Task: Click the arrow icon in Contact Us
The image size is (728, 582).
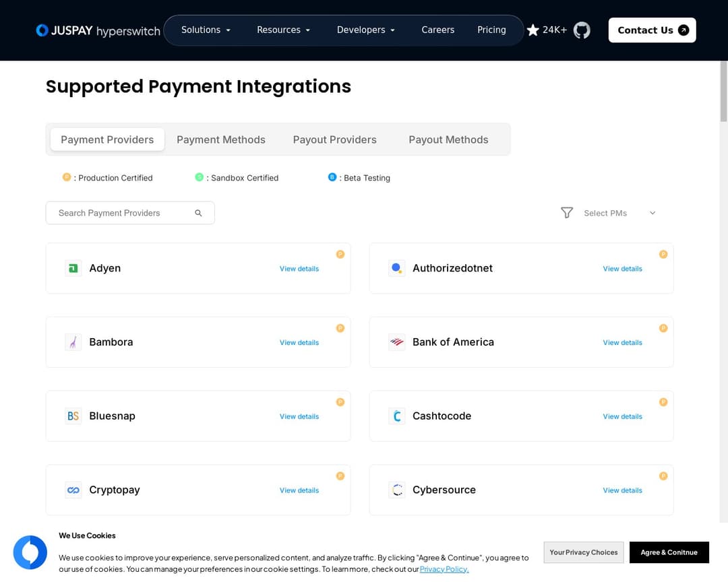Action: (x=684, y=30)
